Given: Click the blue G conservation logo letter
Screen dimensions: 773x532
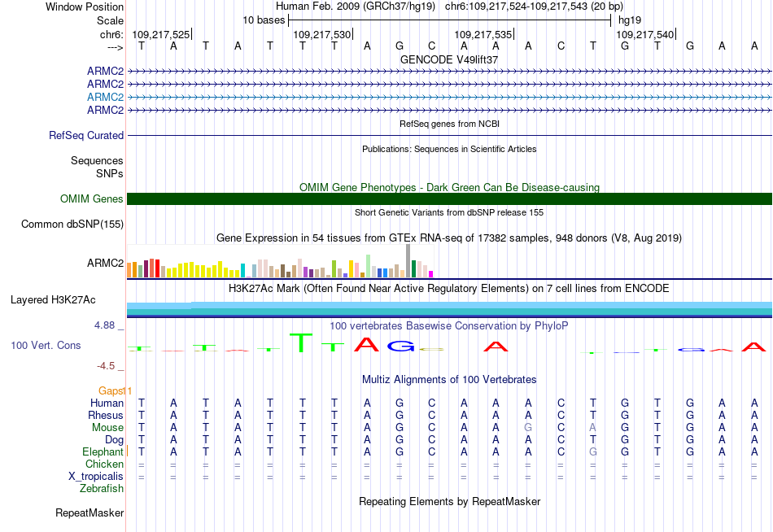Looking at the screenshot, I should [x=400, y=346].
